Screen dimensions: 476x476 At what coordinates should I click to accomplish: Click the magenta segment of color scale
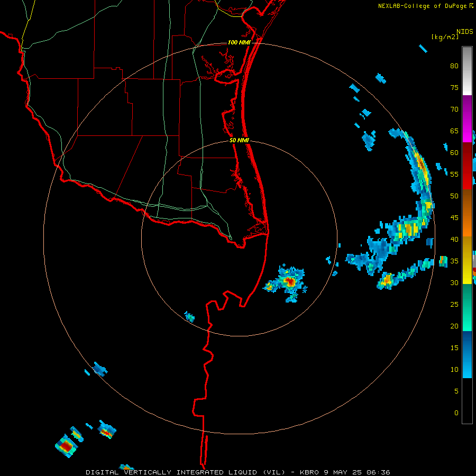point(467,118)
